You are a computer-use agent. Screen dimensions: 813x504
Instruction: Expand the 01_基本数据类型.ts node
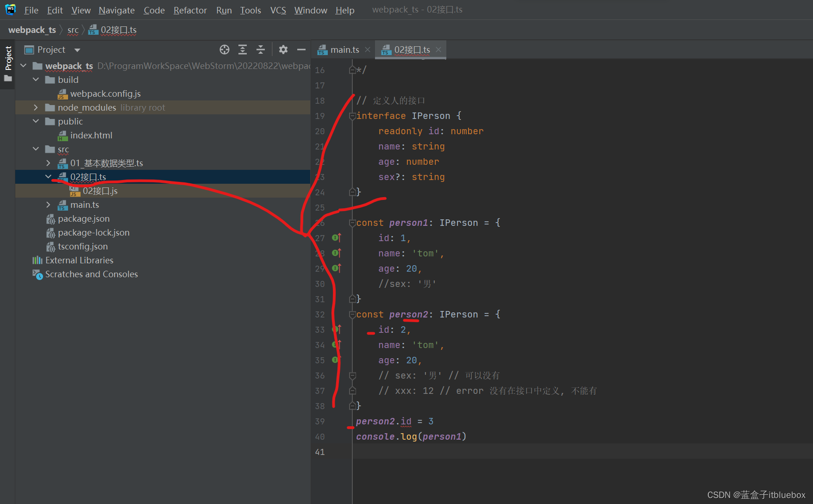click(48, 163)
